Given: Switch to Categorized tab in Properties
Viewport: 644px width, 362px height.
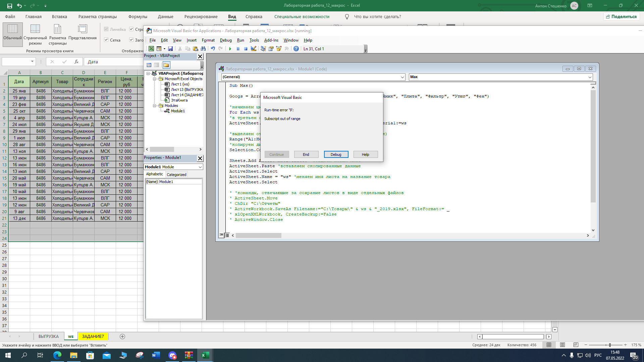Looking at the screenshot, I should tap(176, 175).
